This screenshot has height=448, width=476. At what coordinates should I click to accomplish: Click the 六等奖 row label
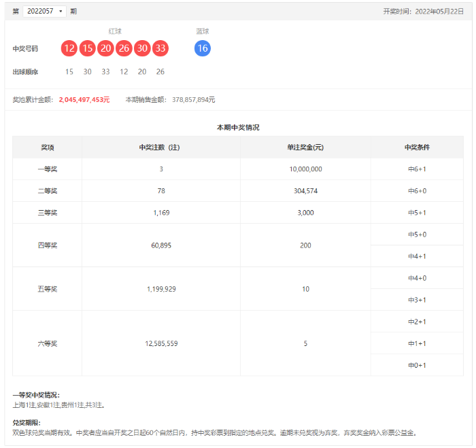pyautogui.click(x=48, y=343)
